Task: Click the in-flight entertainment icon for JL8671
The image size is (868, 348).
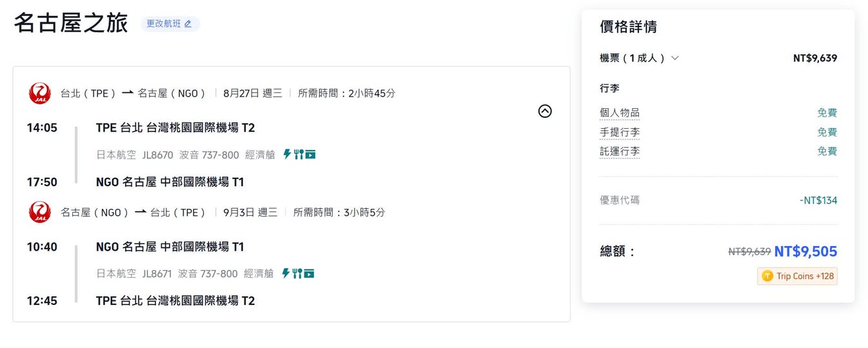Action: coord(309,274)
